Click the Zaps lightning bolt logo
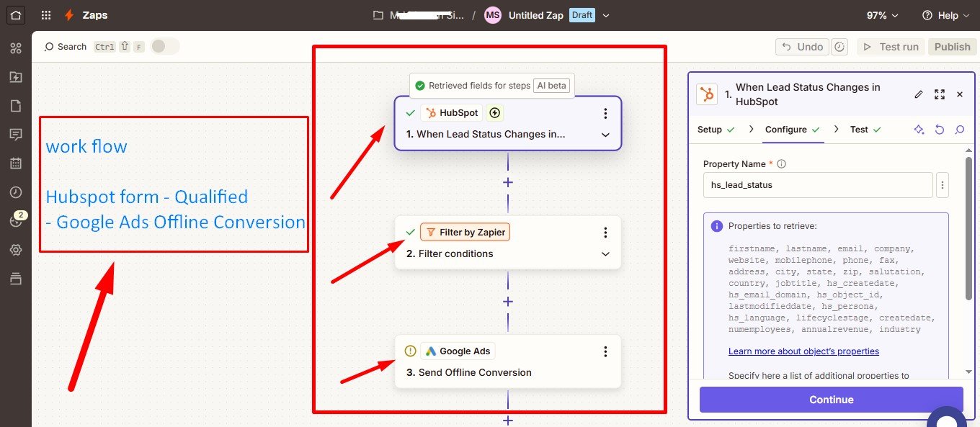Image resolution: width=980 pixels, height=427 pixels. [x=69, y=15]
